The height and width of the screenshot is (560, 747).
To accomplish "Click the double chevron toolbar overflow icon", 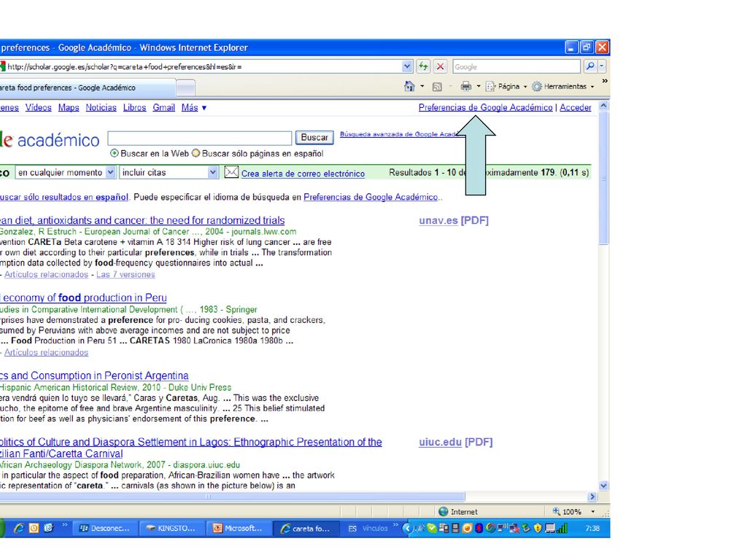I will [x=605, y=82].
